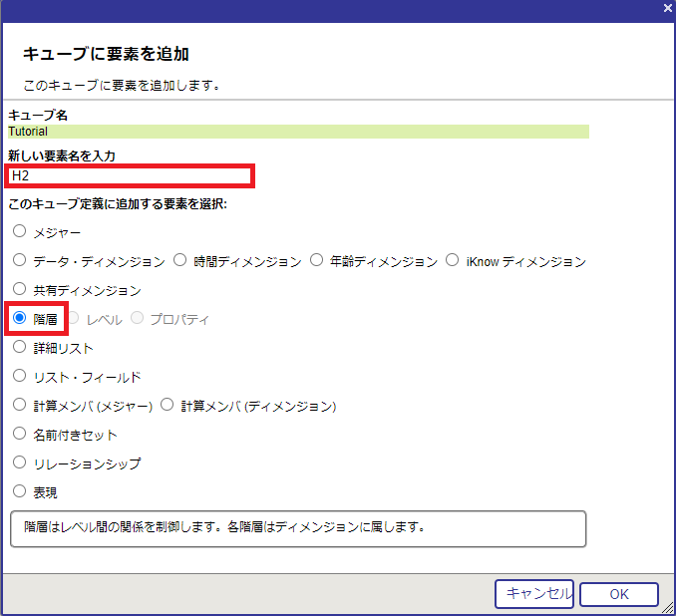Viewport: 676px width, 616px height.
Task: Select 計算メンバ (メジャー) radio button
Action: (x=20, y=406)
